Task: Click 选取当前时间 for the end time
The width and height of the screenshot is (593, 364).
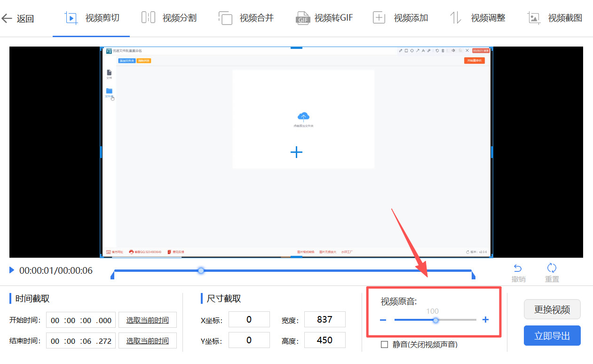Action: [148, 340]
